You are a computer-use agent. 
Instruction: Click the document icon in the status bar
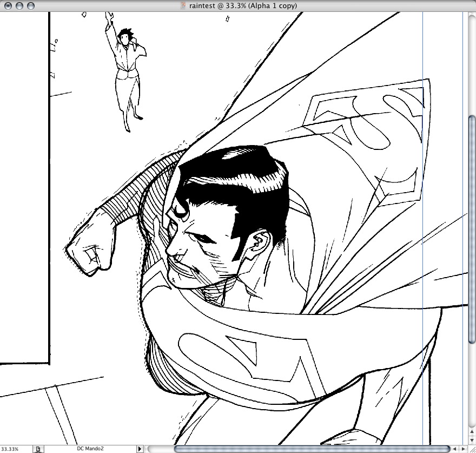click(x=38, y=449)
